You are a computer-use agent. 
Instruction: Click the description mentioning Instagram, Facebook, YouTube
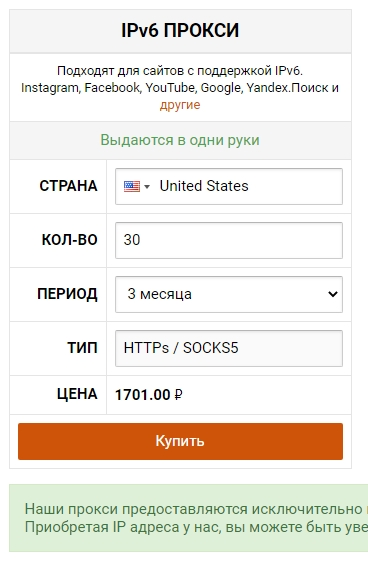(x=180, y=88)
